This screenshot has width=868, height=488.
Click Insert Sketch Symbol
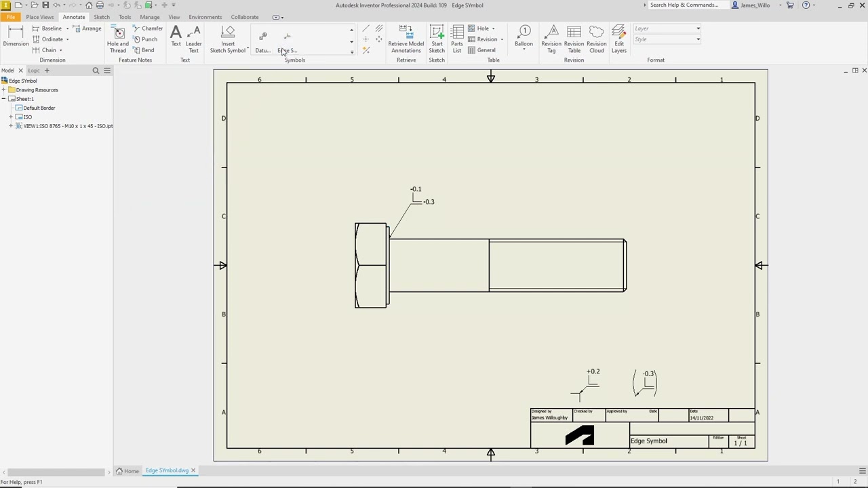click(228, 39)
